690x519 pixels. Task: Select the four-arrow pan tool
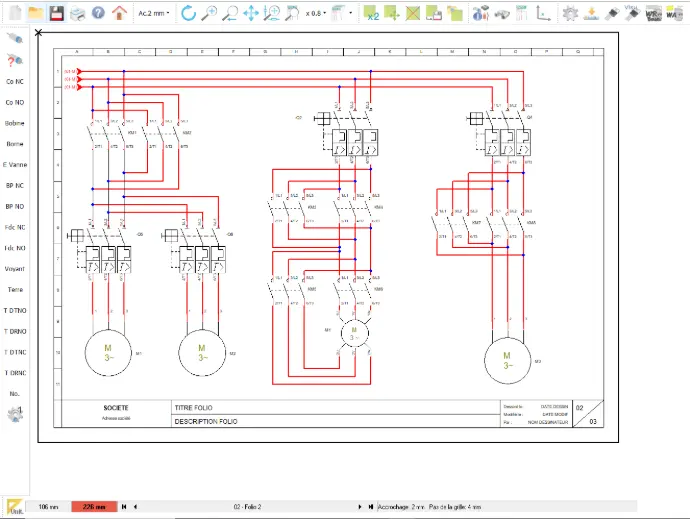click(251, 14)
